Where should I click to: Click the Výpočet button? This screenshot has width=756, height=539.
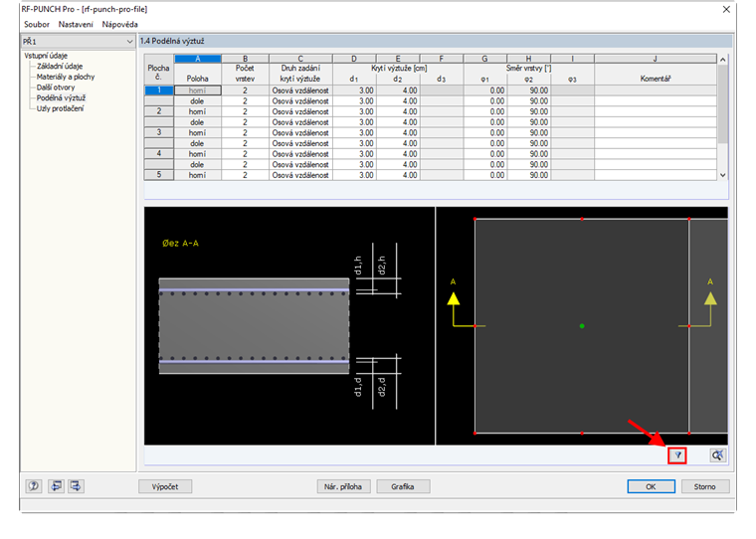pyautogui.click(x=165, y=486)
